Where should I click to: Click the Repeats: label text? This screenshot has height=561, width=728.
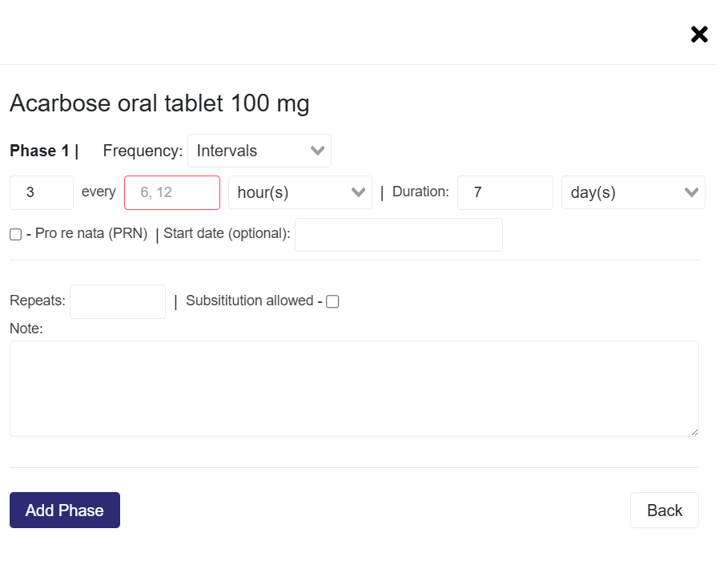click(x=38, y=301)
